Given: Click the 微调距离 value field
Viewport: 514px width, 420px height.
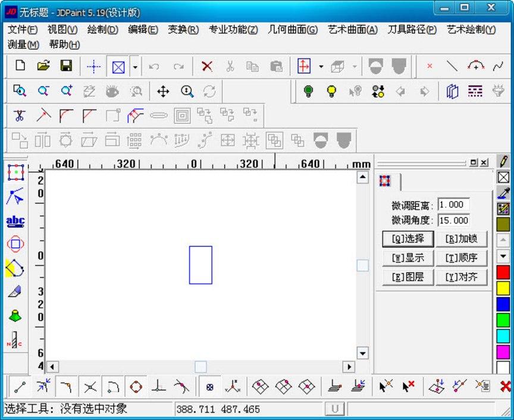Looking at the screenshot, I should (454, 204).
